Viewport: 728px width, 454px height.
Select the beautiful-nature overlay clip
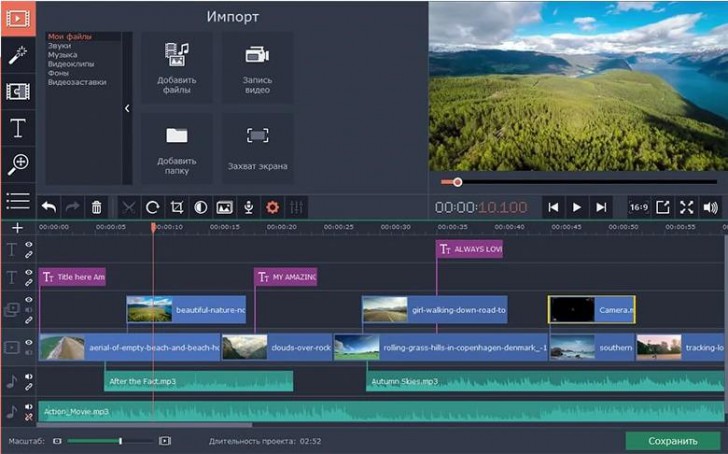pos(186,310)
